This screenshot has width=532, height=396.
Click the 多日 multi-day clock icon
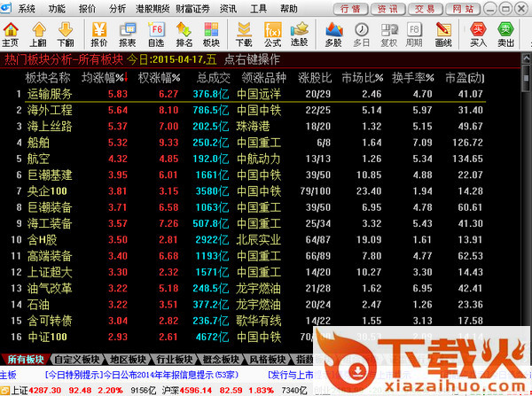pos(362,35)
